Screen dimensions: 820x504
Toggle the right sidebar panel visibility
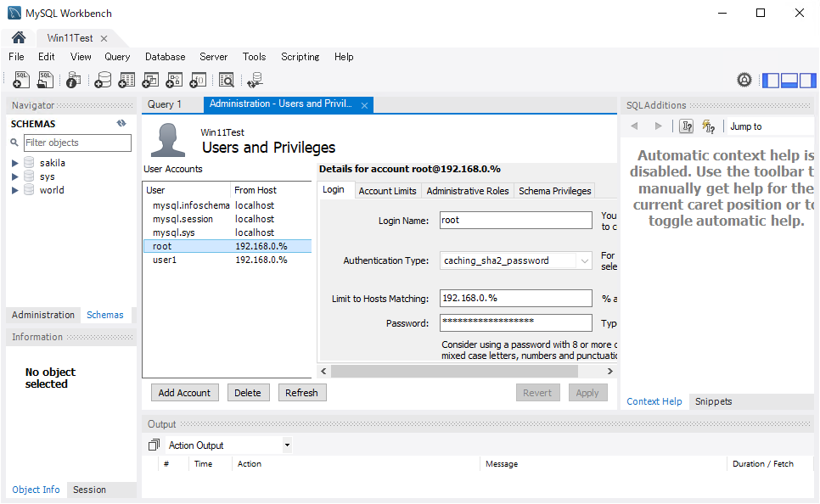point(807,81)
